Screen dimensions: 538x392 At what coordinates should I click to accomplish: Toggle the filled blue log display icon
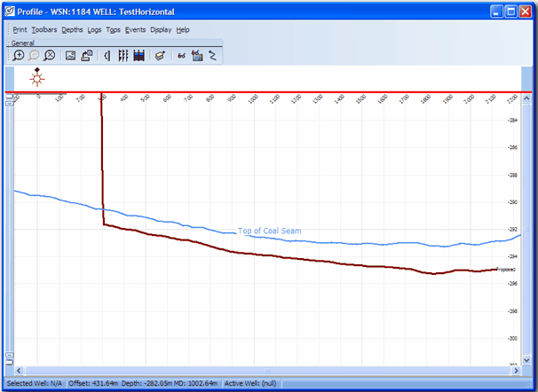click(x=138, y=55)
